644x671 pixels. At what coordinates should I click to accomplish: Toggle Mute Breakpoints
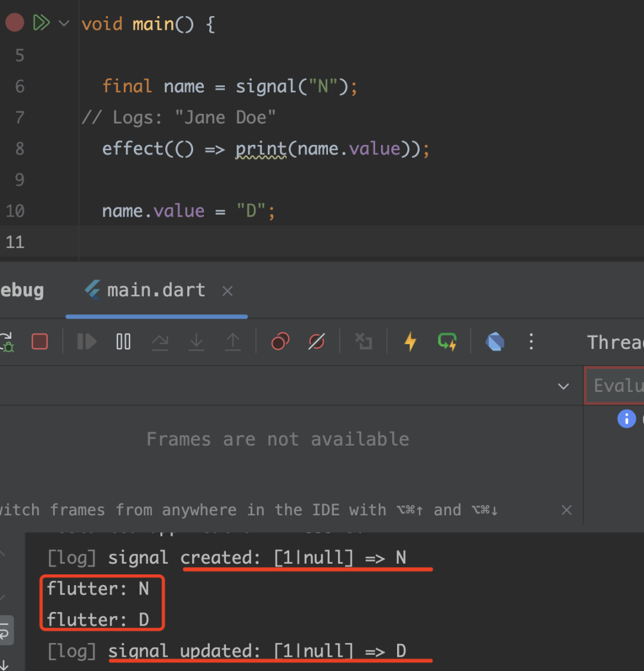point(317,342)
